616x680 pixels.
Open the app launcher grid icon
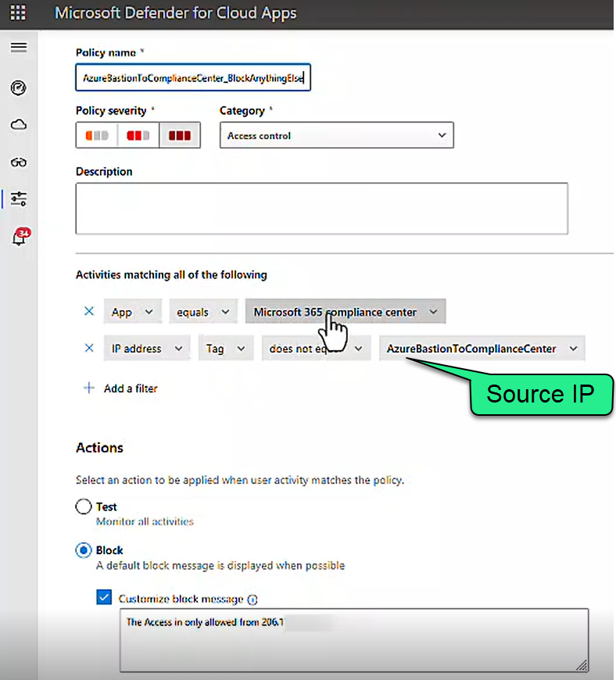tap(18, 13)
